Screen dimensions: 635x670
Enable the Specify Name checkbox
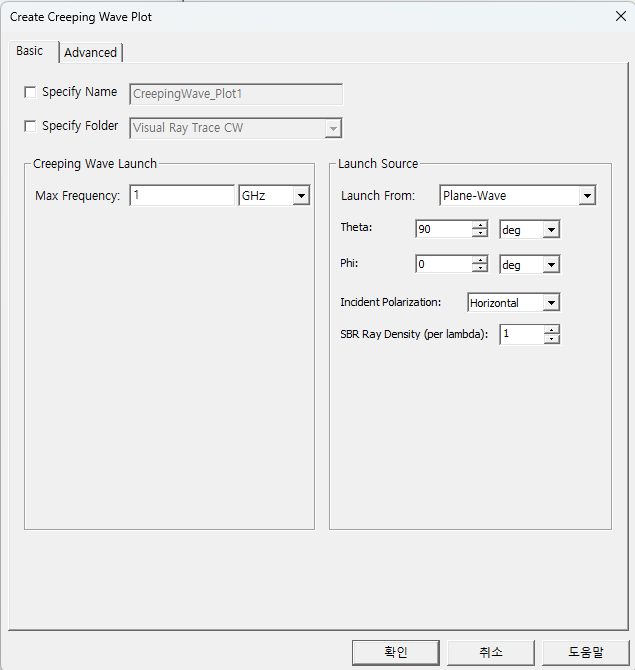(30, 92)
